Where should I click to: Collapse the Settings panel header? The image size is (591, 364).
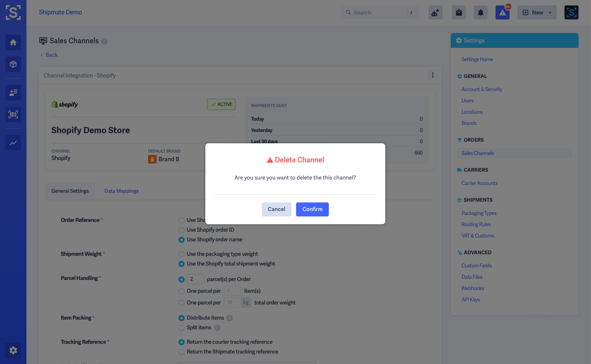(x=514, y=40)
